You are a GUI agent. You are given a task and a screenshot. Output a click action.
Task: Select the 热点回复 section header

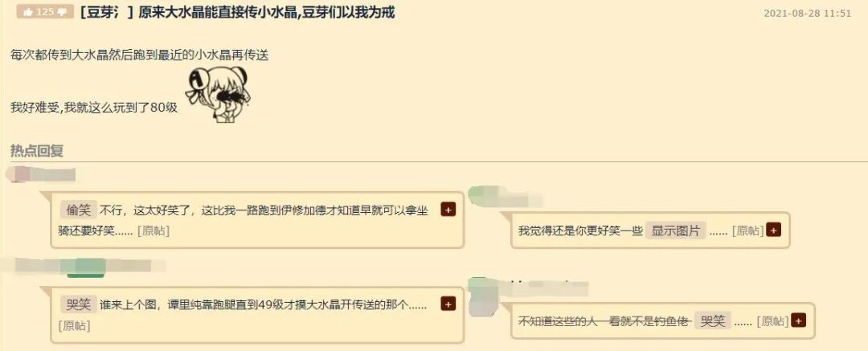[x=37, y=150]
